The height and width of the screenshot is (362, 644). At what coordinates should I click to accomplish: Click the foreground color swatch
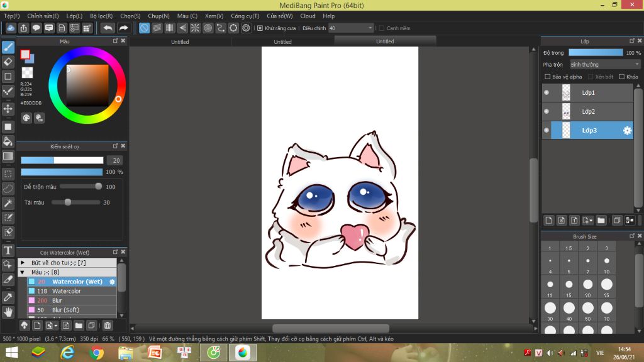[25, 55]
